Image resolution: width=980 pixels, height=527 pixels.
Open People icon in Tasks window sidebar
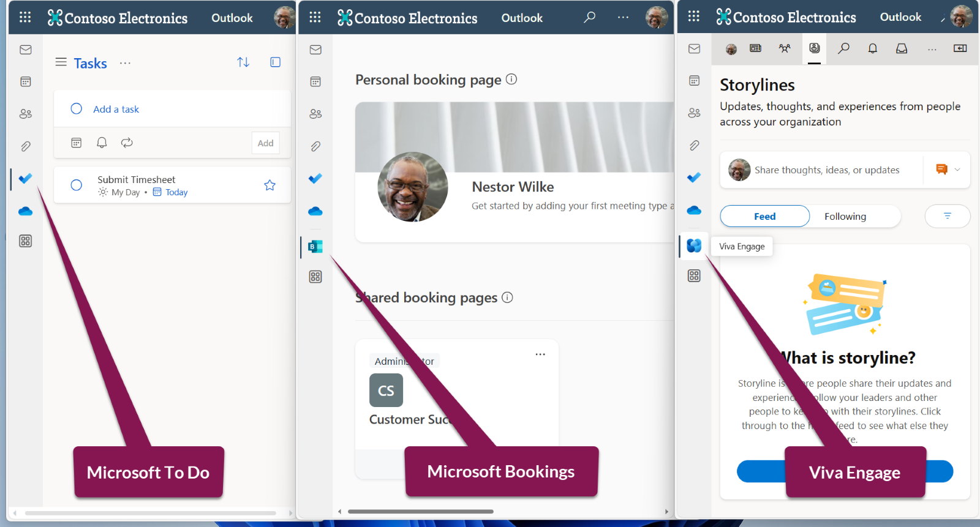click(26, 114)
